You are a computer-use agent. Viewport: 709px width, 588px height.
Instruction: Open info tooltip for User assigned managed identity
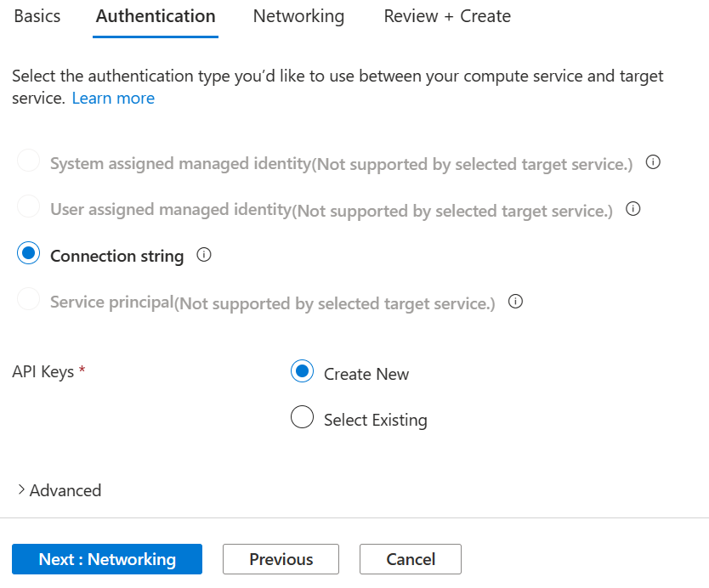coord(632,208)
